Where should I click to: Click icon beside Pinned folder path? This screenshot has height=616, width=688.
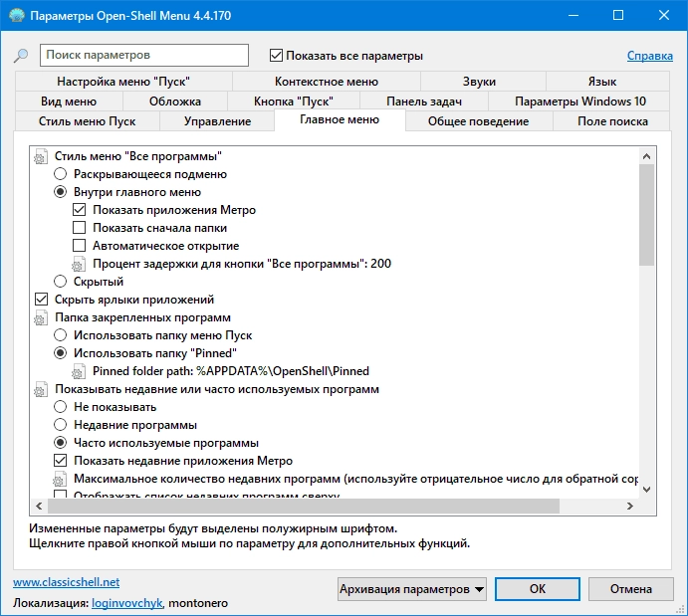[79, 371]
